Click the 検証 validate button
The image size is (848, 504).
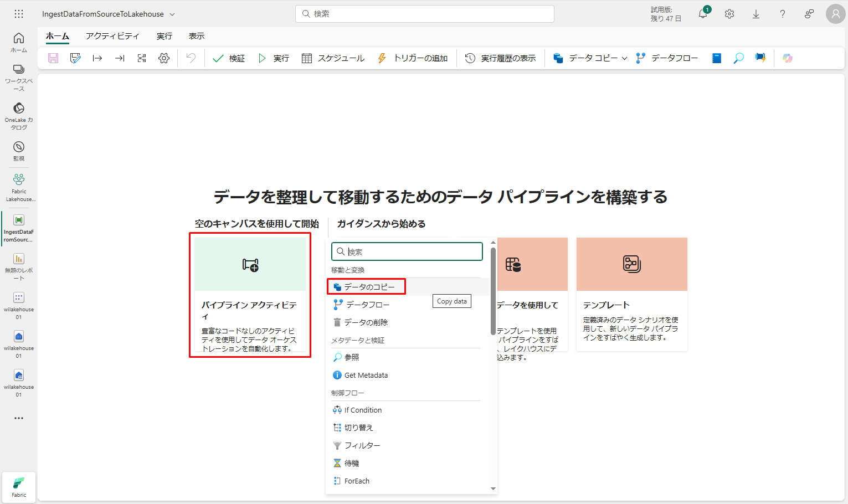point(229,58)
